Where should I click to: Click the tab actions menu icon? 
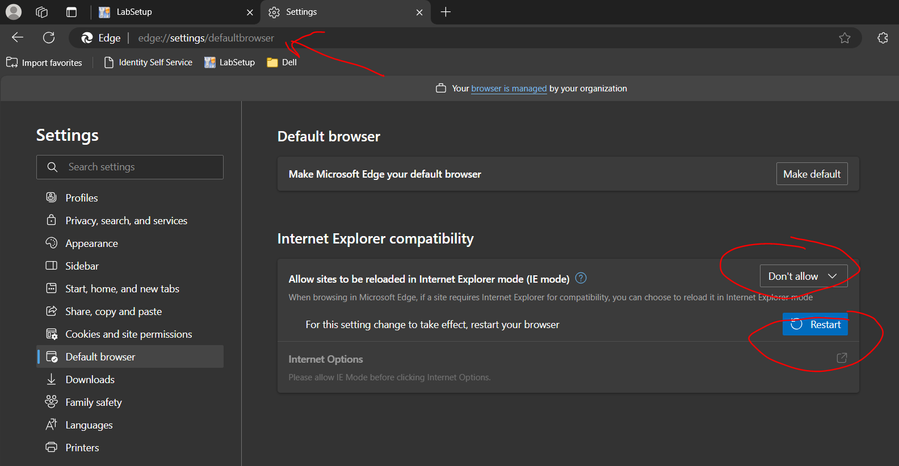click(71, 12)
